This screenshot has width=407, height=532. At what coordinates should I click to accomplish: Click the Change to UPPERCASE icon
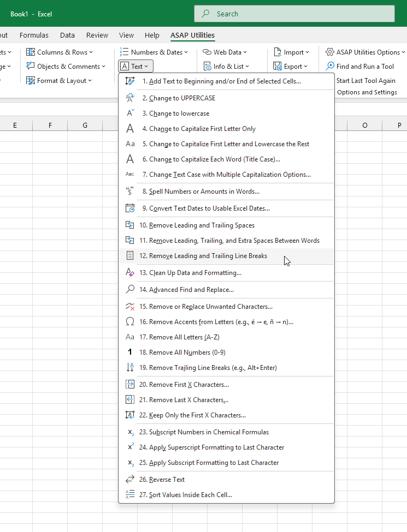pos(130,98)
